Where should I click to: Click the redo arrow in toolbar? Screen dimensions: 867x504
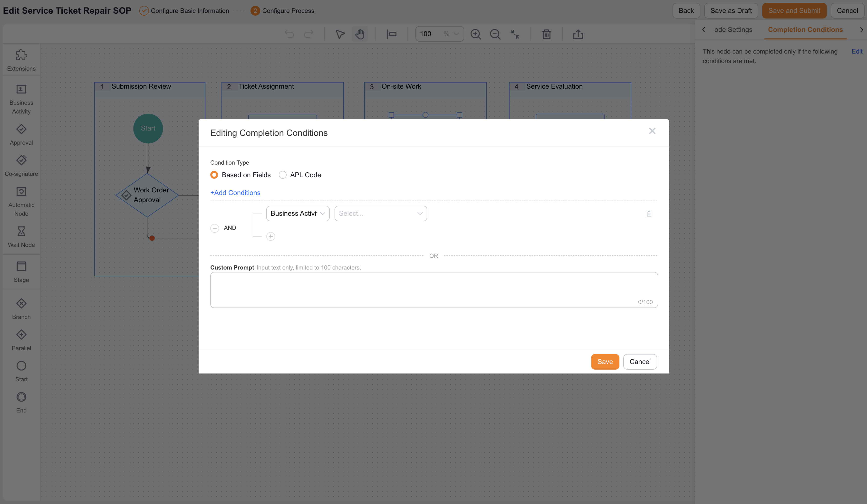(x=308, y=34)
